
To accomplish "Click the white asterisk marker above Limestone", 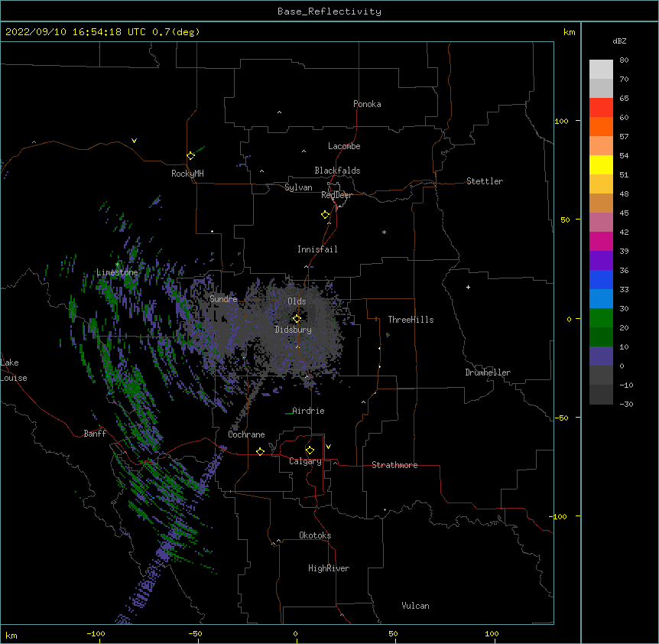I will (117, 265).
